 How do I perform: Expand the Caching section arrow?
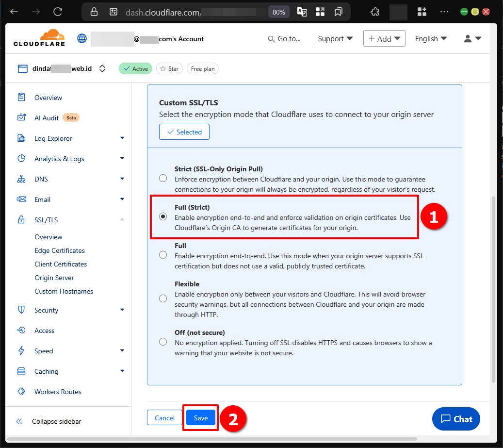[122, 371]
